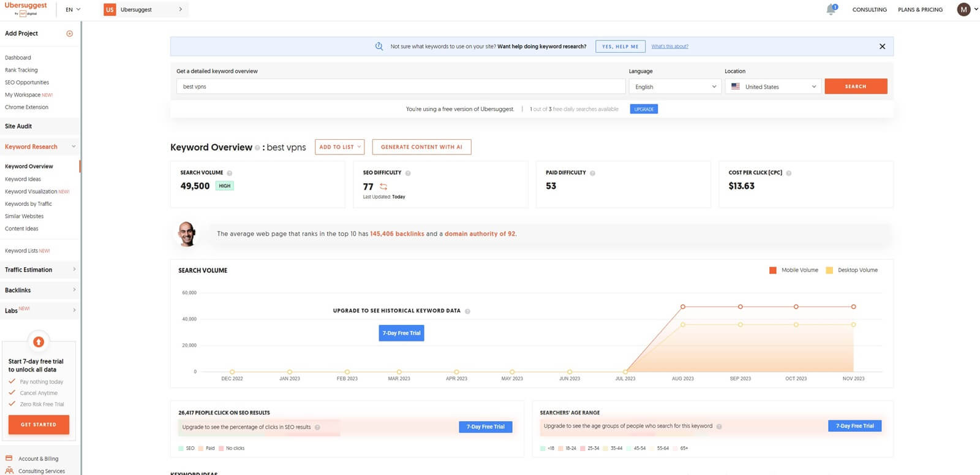The height and width of the screenshot is (475, 980).
Task: Click Yes, Help Me button
Action: coord(620,47)
